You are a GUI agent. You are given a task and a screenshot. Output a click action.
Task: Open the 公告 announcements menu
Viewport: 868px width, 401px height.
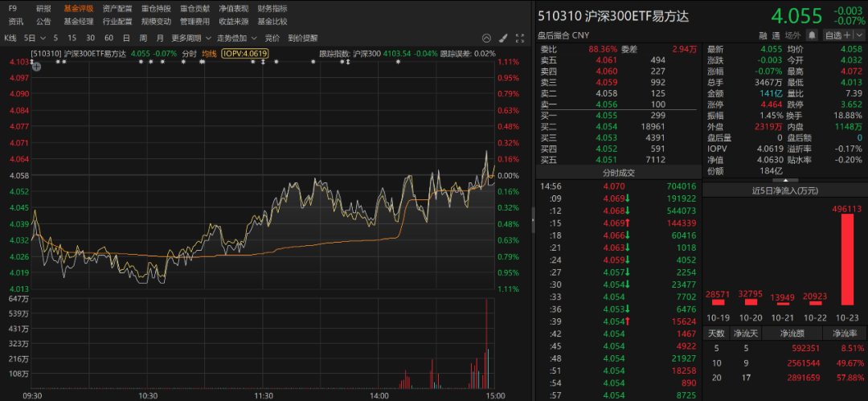[43, 22]
